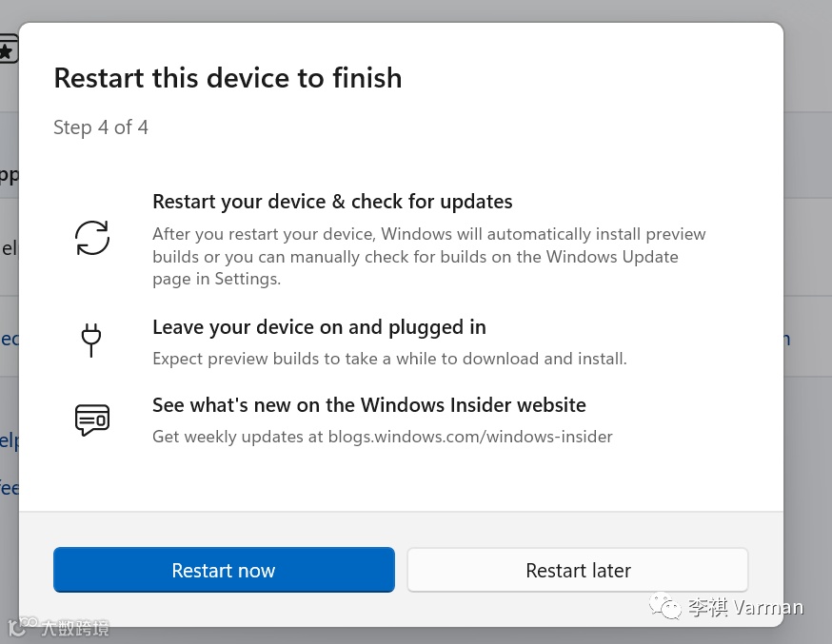This screenshot has width=832, height=644.
Task: Click the cut-off blue link at right edge
Action: point(786,339)
